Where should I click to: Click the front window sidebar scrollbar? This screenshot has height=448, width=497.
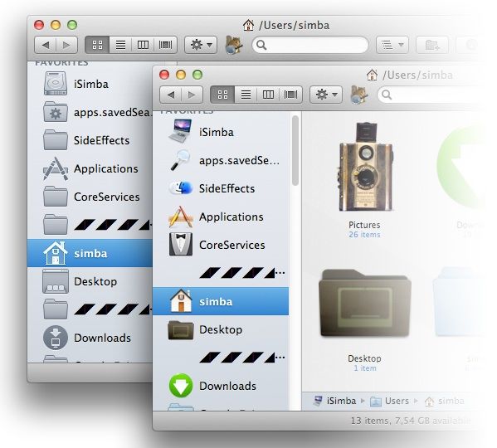coord(295,150)
